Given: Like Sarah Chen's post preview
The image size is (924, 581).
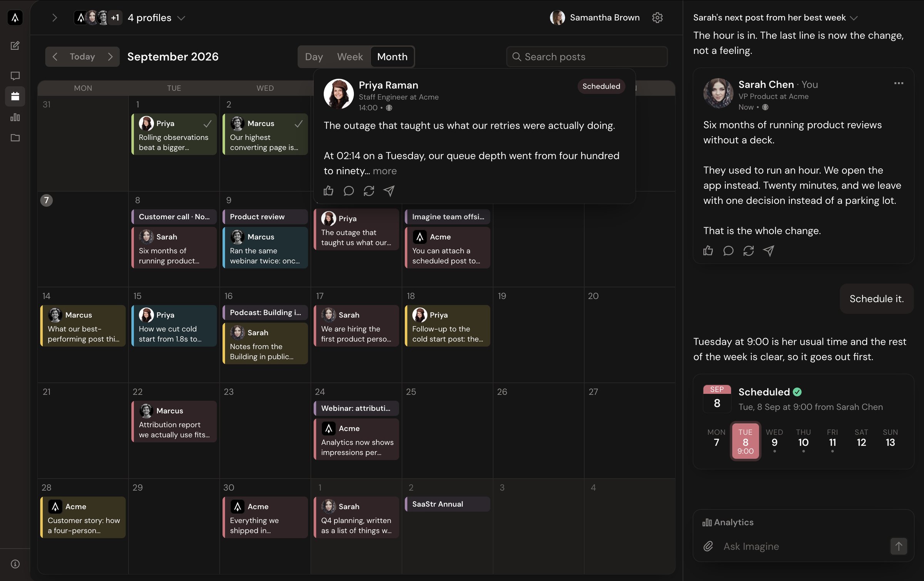Looking at the screenshot, I should click(708, 251).
